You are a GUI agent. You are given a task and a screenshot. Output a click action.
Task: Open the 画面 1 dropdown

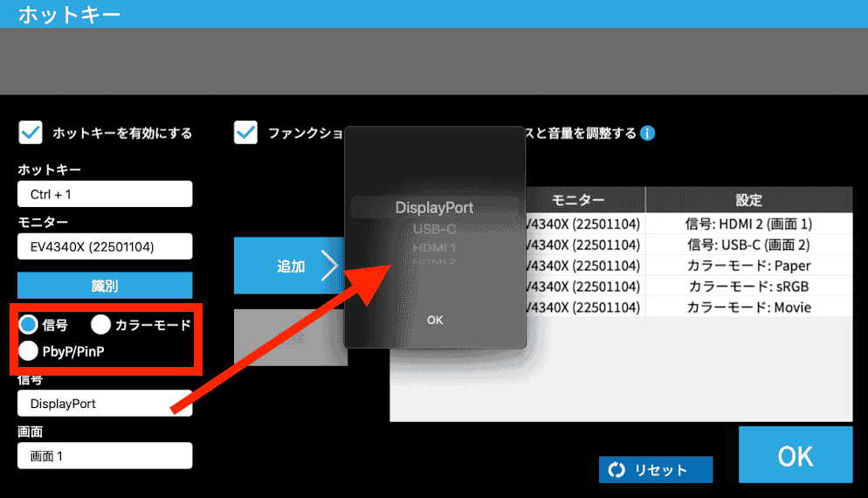click(105, 456)
